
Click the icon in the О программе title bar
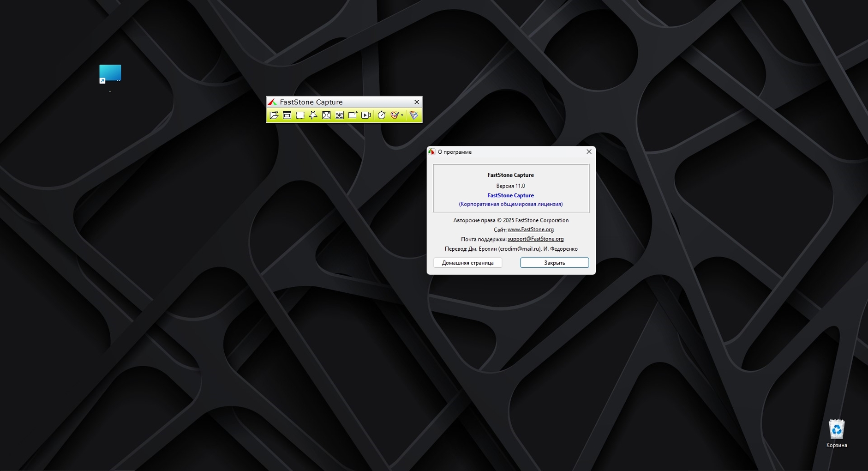coord(432,152)
